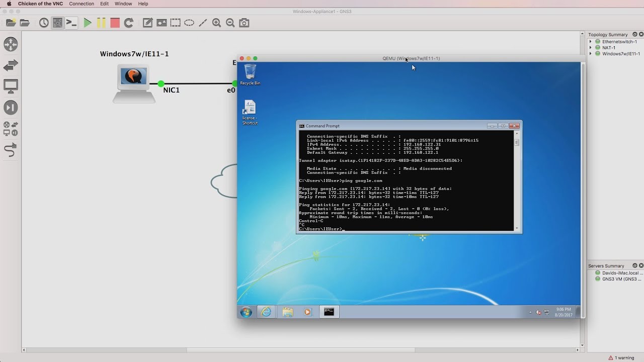Close the Topology Summary panel
The image size is (644, 362).
(x=641, y=34)
